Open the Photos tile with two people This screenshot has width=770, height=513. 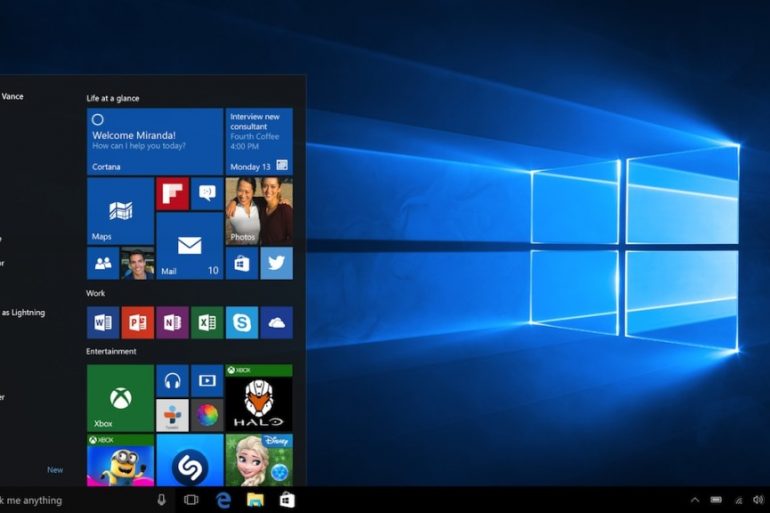(x=259, y=211)
